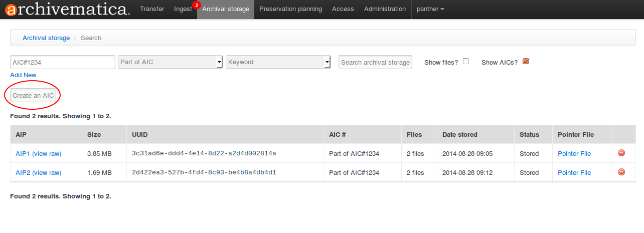Click the Archival storage breadcrumb link
The width and height of the screenshot is (644, 233).
46,38
